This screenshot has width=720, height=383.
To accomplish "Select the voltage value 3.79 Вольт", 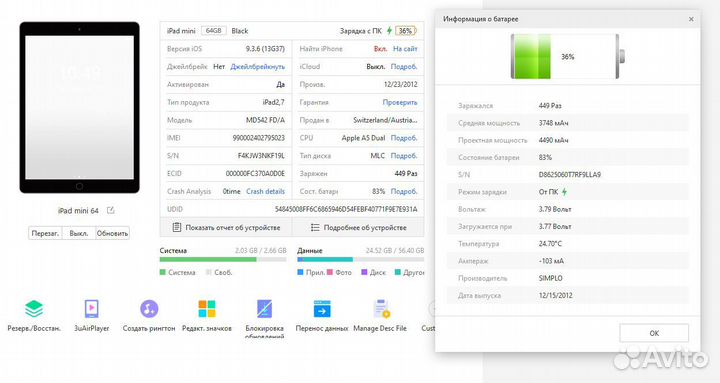I will tap(555, 209).
